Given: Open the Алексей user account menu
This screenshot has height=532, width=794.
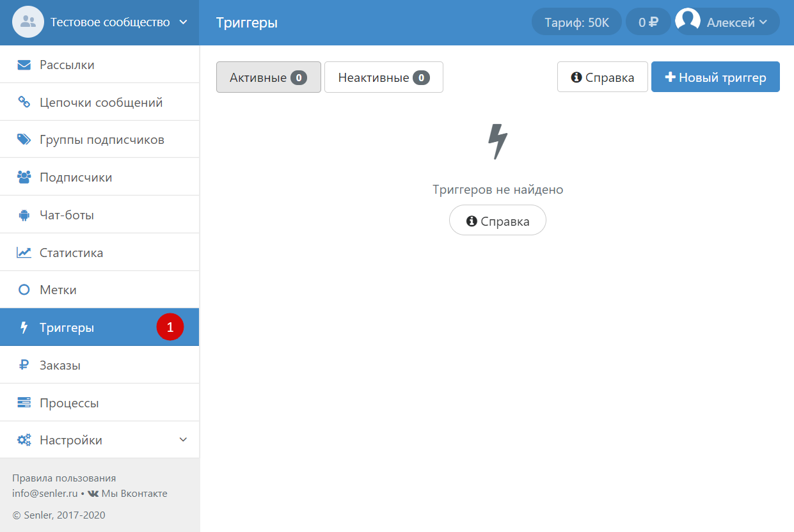Looking at the screenshot, I should tap(728, 22).
